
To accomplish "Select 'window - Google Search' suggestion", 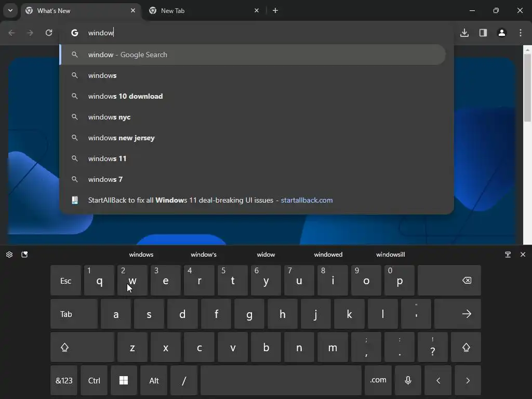I will point(252,55).
